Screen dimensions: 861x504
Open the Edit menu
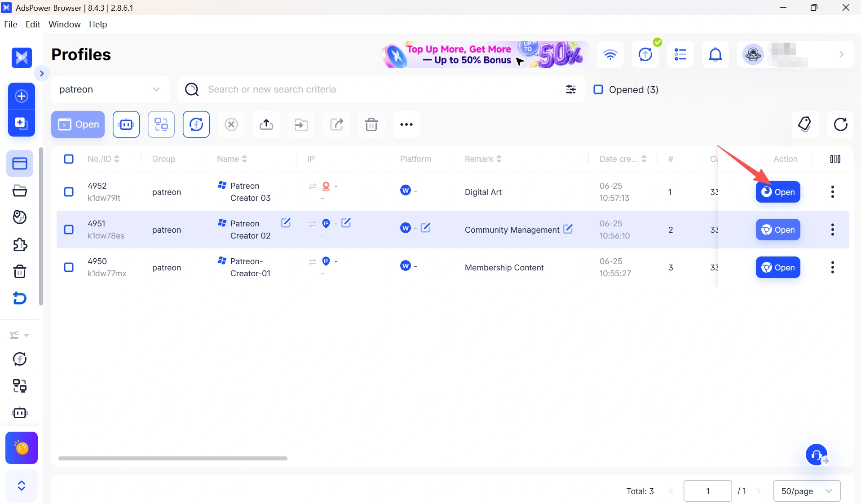tap(33, 24)
